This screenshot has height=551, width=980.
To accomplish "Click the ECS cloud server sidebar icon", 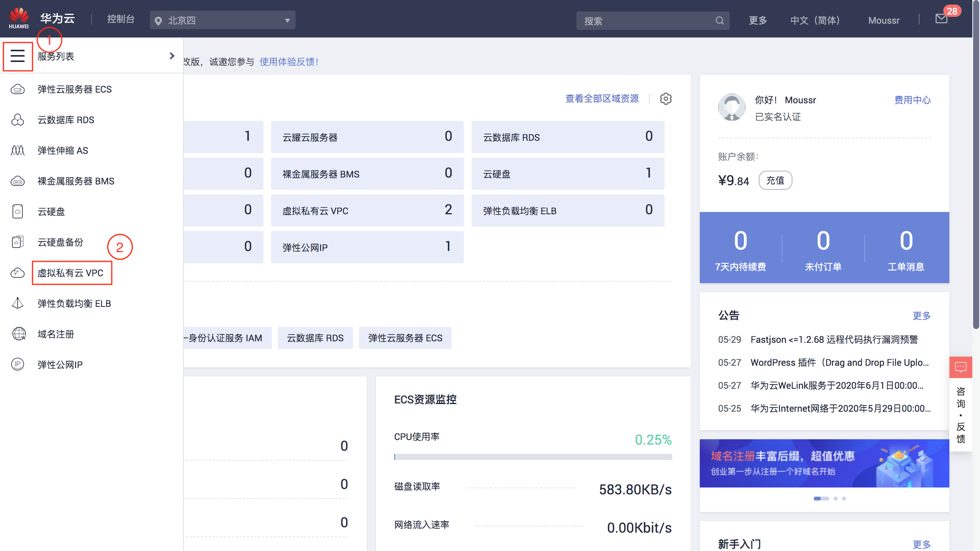I will click(x=18, y=89).
